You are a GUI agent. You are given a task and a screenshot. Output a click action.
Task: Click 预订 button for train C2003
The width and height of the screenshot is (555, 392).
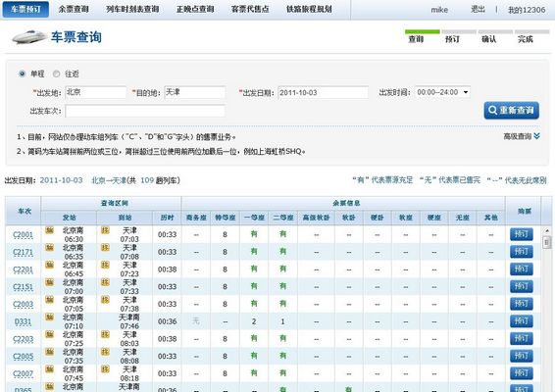point(522,304)
